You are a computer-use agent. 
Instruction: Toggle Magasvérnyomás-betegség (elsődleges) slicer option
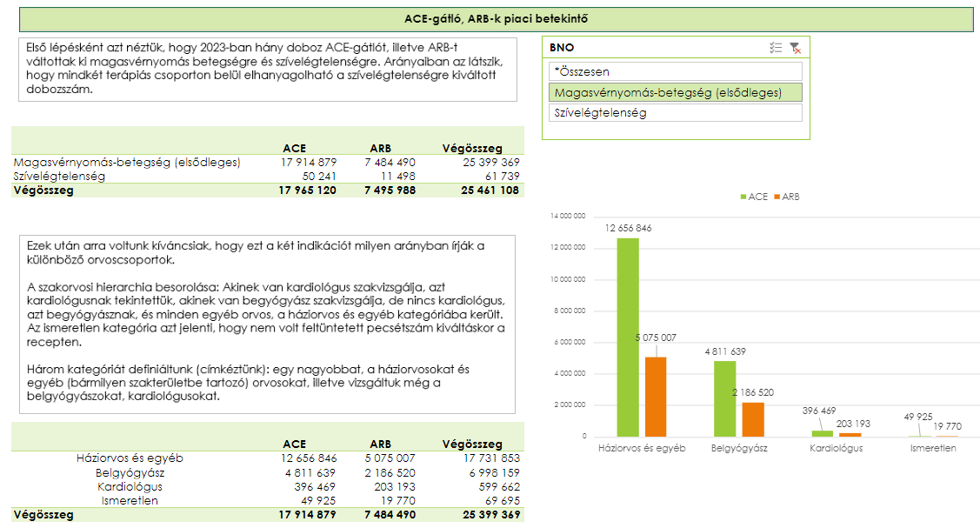pyautogui.click(x=676, y=92)
